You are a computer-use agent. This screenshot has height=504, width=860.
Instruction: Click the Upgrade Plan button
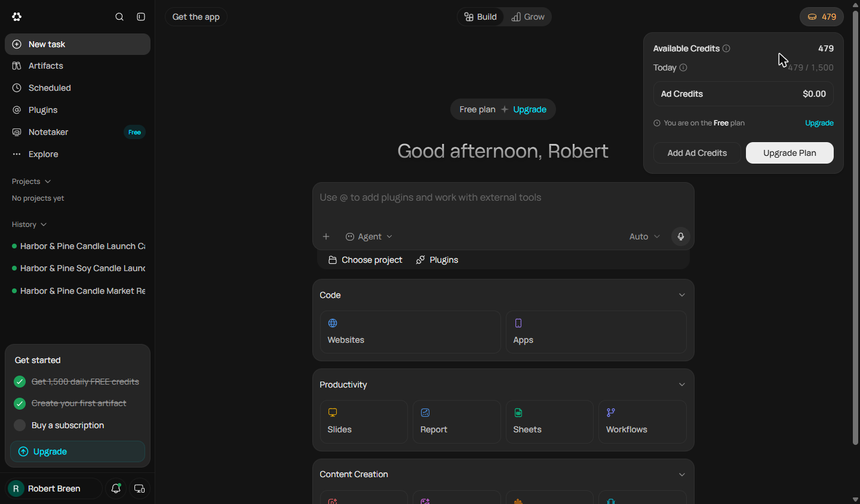[790, 153]
